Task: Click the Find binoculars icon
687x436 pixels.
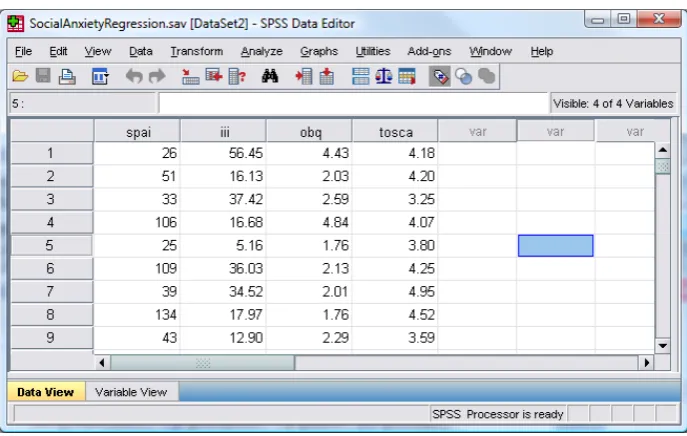Action: coord(270,76)
